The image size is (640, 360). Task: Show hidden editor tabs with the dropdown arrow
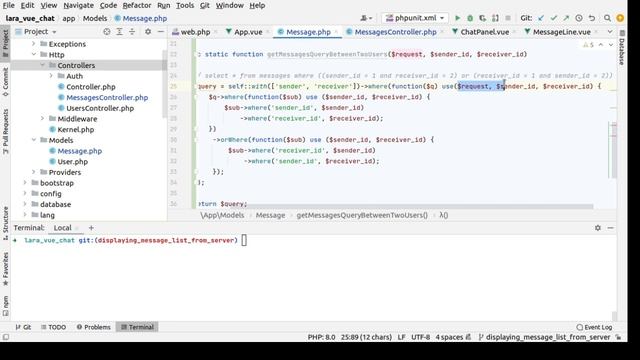(610, 32)
